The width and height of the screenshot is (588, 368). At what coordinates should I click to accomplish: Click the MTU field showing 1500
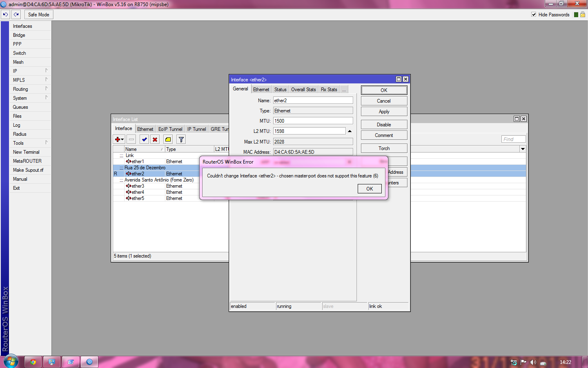coord(313,121)
